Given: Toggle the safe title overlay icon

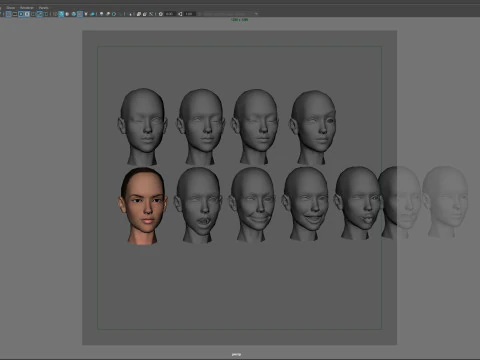Looking at the screenshot, I should click(x=46, y=14).
